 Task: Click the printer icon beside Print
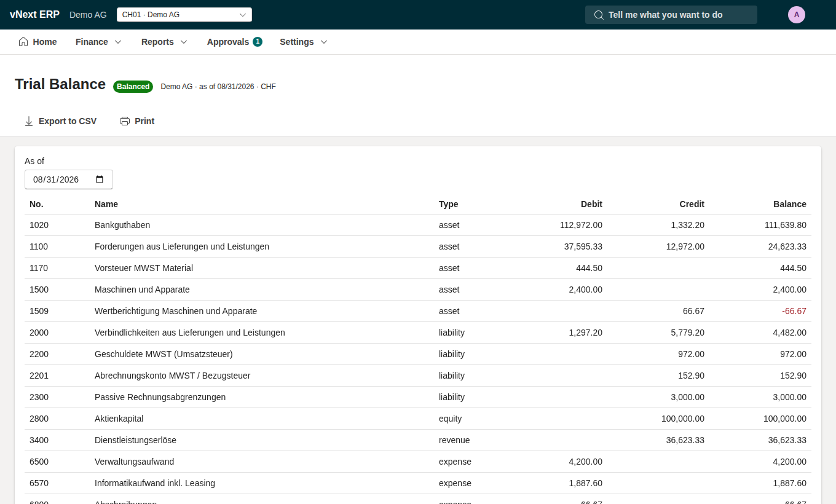tap(125, 121)
